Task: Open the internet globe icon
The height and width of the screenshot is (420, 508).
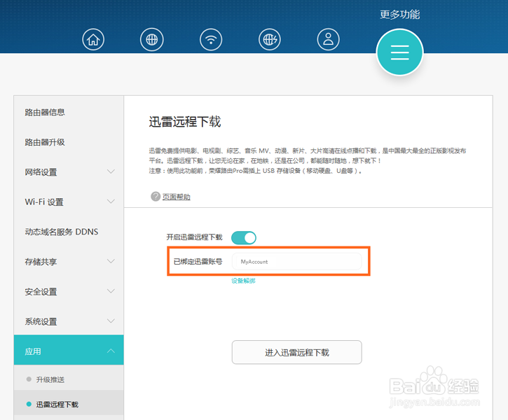Action: [151, 39]
